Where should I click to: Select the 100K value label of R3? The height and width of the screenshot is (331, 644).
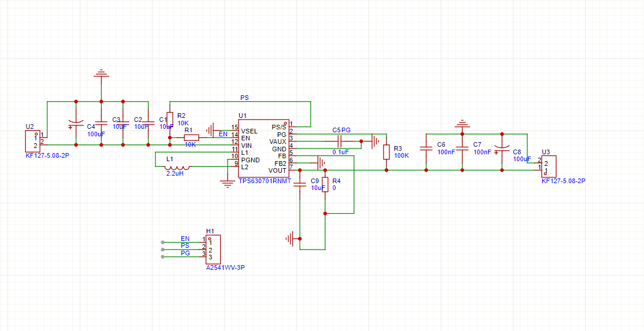click(x=401, y=156)
